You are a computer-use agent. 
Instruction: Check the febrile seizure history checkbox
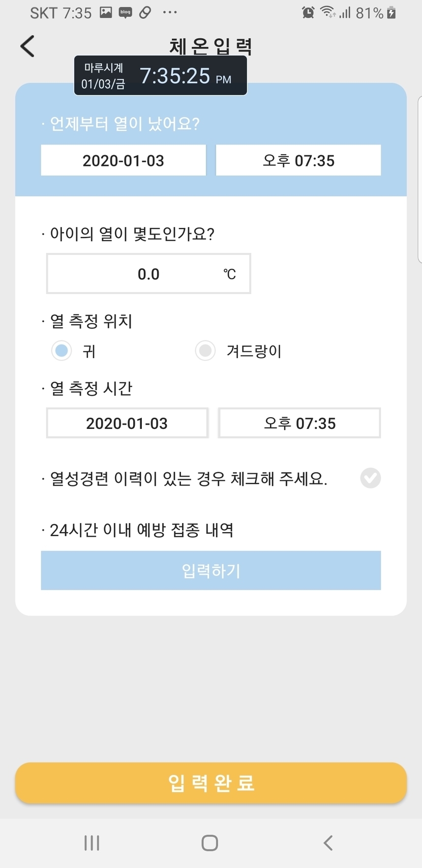coord(370,478)
